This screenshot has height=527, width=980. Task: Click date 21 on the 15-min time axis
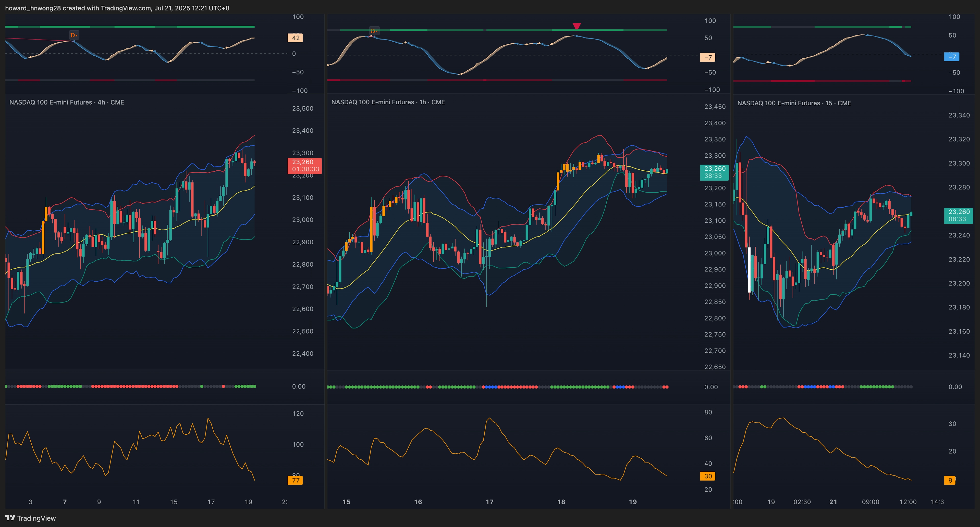[x=833, y=502]
